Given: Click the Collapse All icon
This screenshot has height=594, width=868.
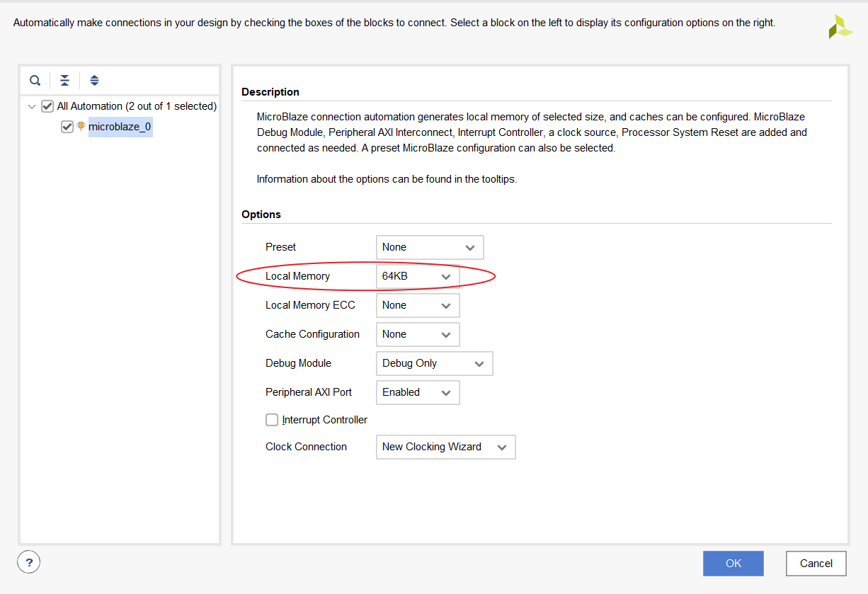Looking at the screenshot, I should [64, 80].
